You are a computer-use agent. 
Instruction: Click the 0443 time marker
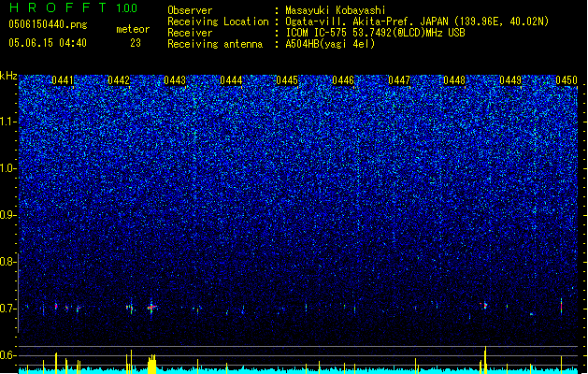(175, 80)
